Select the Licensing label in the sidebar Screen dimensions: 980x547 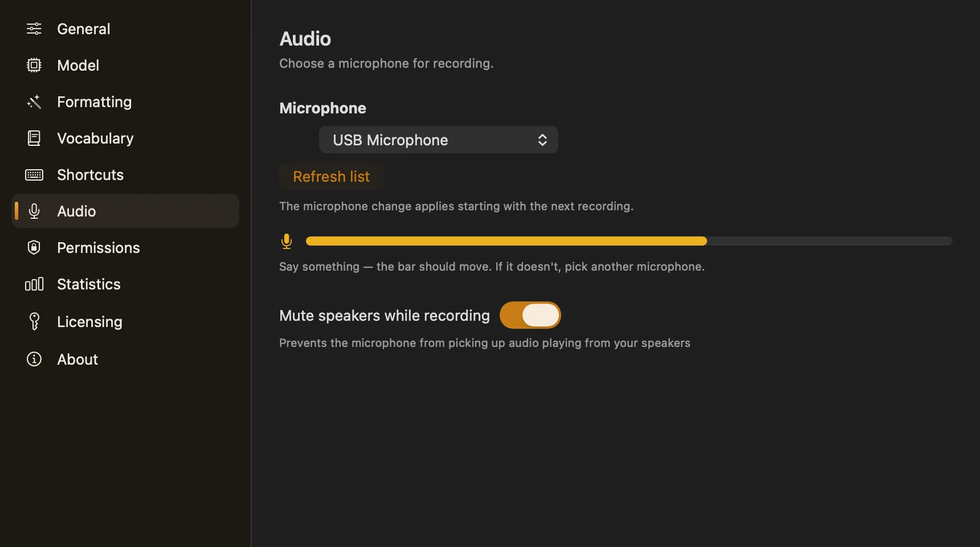pos(89,321)
